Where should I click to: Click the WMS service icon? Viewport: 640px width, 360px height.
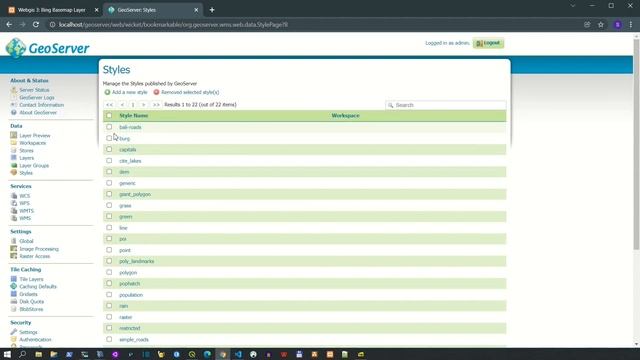point(14,218)
